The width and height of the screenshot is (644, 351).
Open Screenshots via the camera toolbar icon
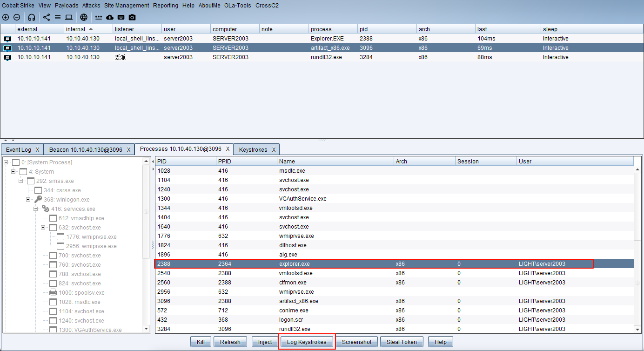click(x=132, y=17)
